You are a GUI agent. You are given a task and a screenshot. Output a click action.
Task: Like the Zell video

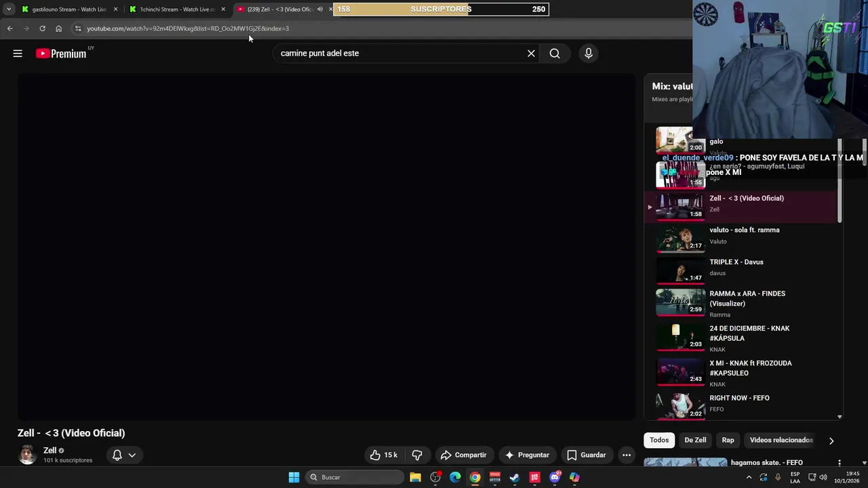pyautogui.click(x=384, y=455)
